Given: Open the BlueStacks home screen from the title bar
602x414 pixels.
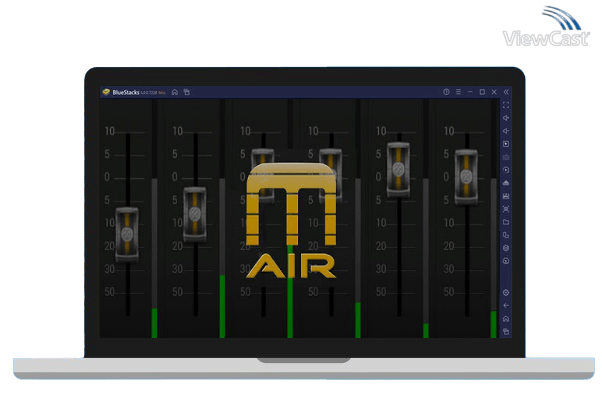Looking at the screenshot, I should pos(175,92).
